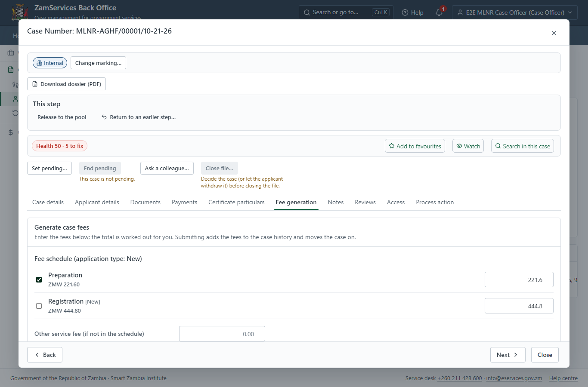The image size is (588, 387).
Task: Switch to the Case details tab
Action: 48,202
